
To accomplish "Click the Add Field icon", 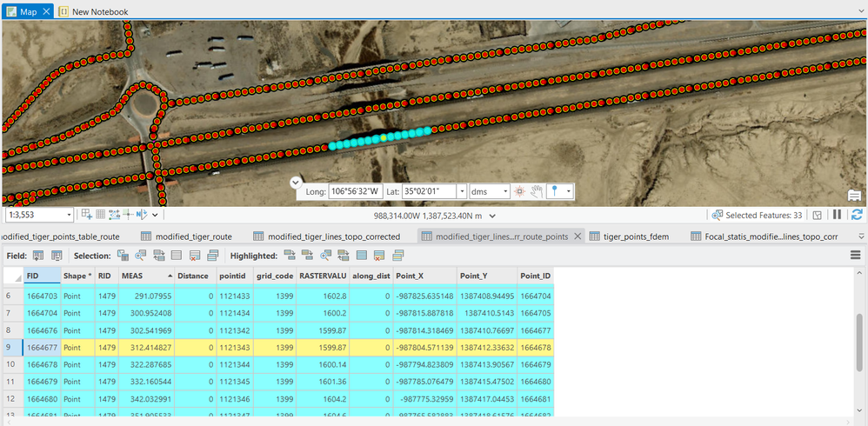I will point(38,256).
